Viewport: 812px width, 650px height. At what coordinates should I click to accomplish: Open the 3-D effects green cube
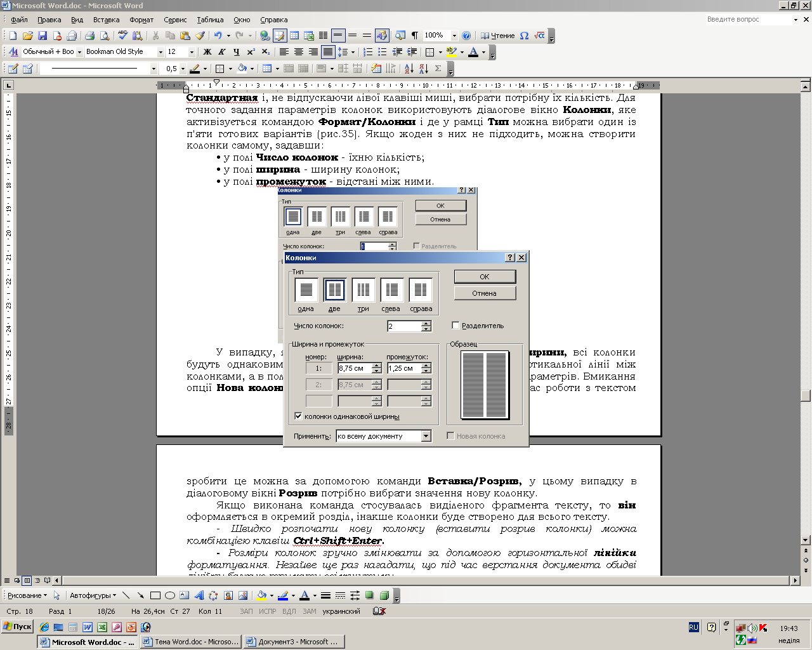click(x=384, y=595)
